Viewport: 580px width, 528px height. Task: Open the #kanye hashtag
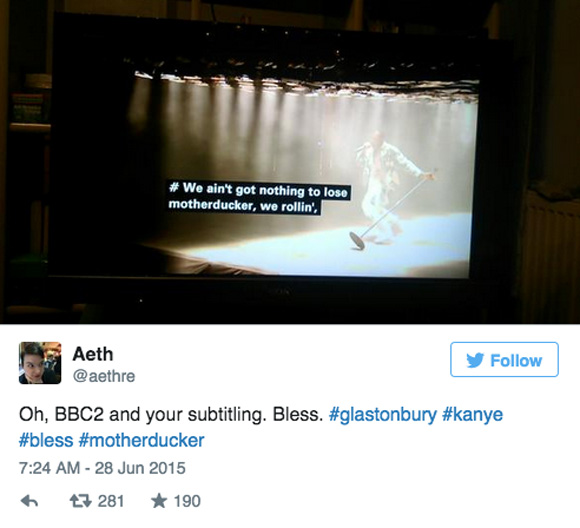coord(473,414)
